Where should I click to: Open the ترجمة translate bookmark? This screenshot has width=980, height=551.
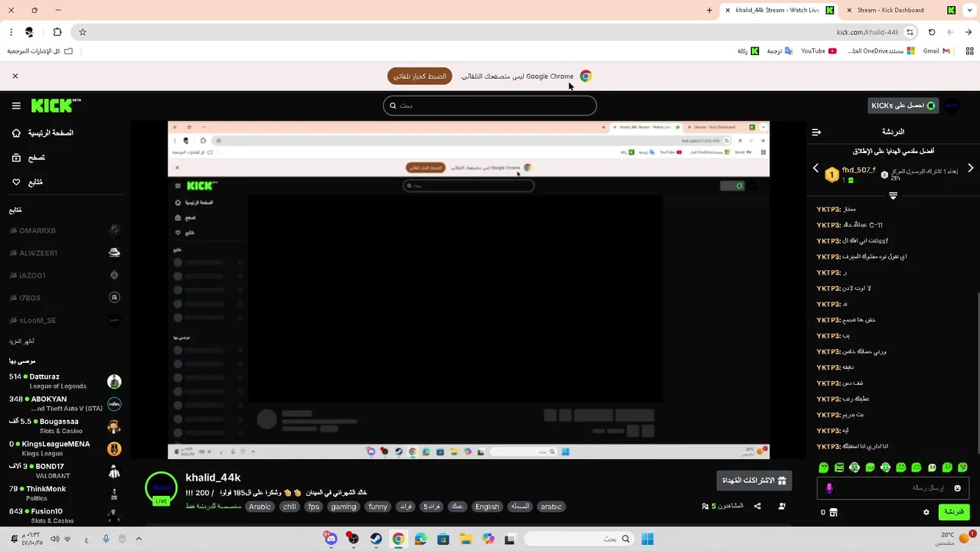779,51
